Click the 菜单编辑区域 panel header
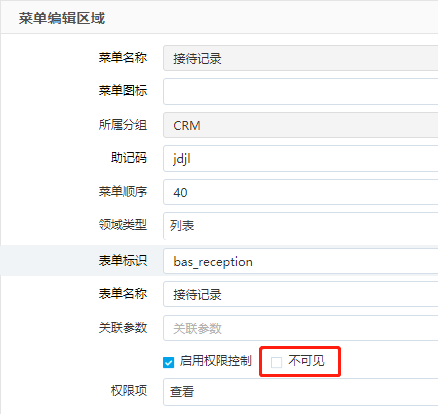The image size is (438, 414). 219,17
